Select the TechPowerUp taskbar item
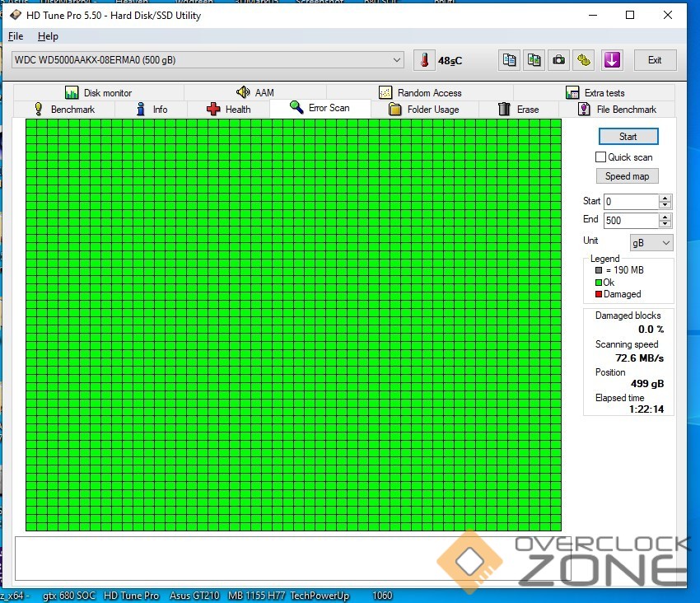The image size is (700, 603). 320,596
